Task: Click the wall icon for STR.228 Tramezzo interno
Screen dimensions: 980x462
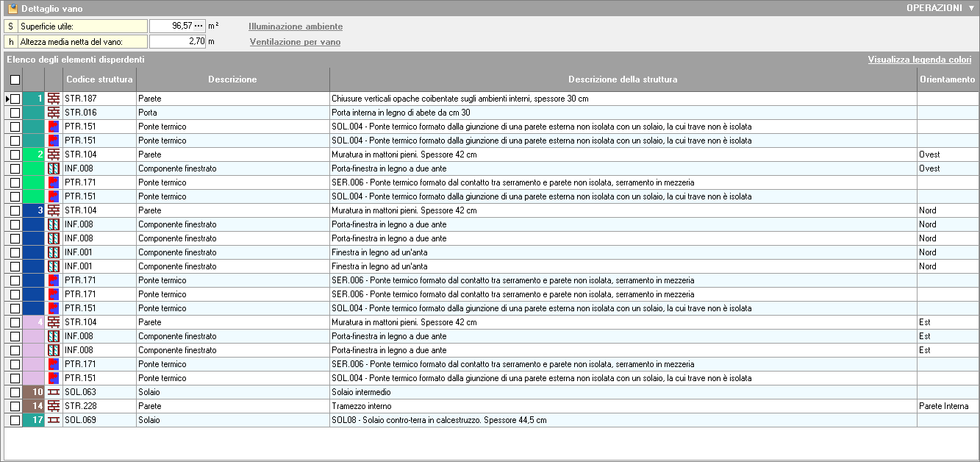Action: (x=54, y=406)
